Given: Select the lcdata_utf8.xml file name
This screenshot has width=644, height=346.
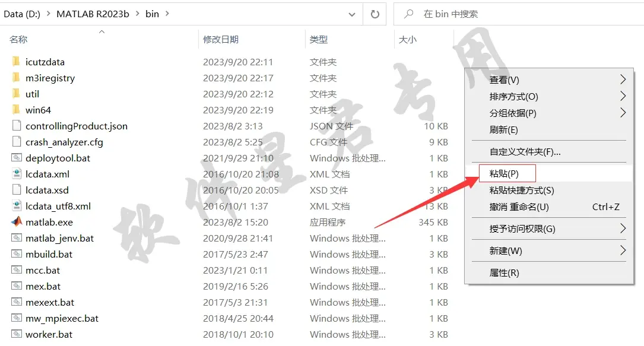Looking at the screenshot, I should point(58,206).
